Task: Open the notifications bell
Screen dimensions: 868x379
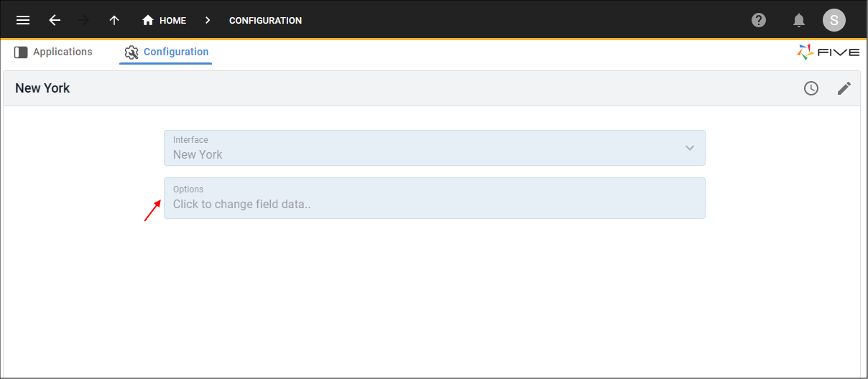Action: point(799,20)
